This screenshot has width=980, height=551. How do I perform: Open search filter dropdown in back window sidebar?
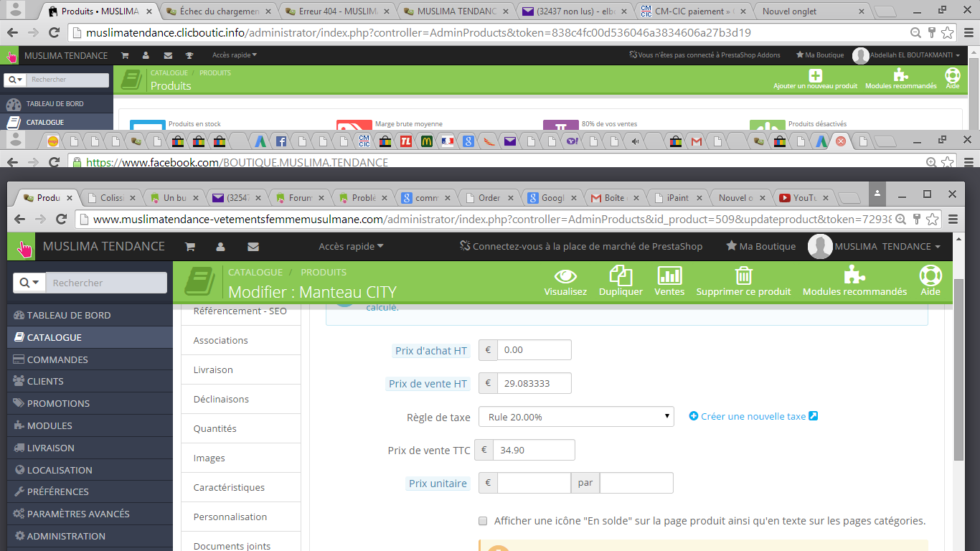(x=15, y=80)
